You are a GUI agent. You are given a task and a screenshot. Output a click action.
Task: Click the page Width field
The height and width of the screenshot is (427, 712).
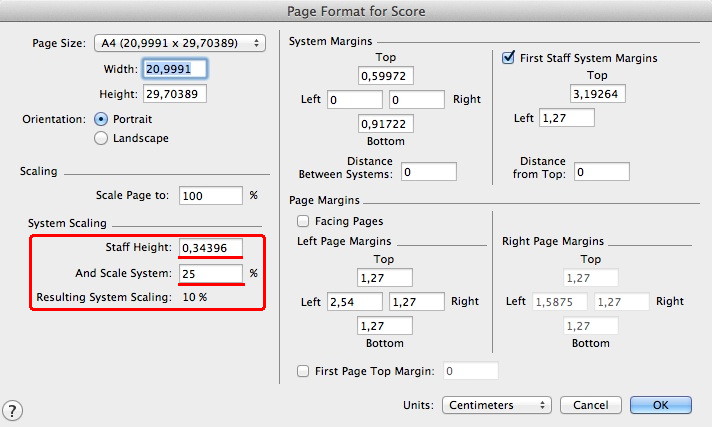[175, 69]
